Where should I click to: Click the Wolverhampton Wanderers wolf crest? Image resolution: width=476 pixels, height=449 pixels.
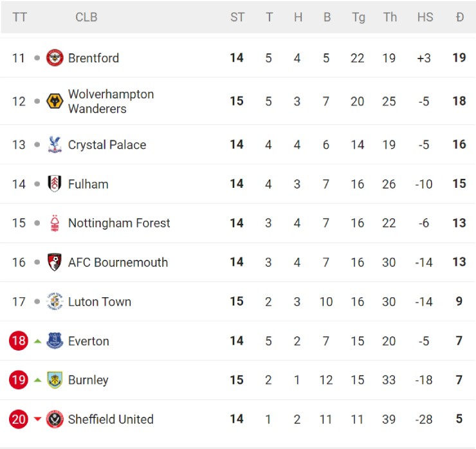[55, 102]
